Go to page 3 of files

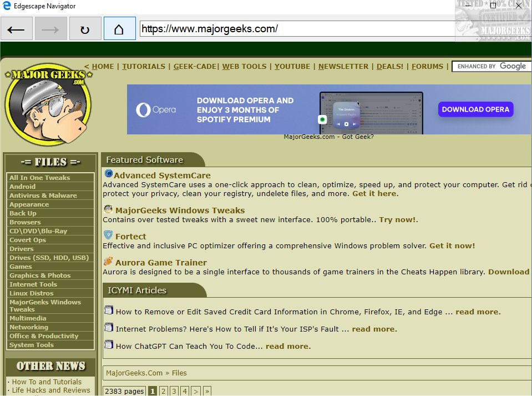[x=174, y=391]
